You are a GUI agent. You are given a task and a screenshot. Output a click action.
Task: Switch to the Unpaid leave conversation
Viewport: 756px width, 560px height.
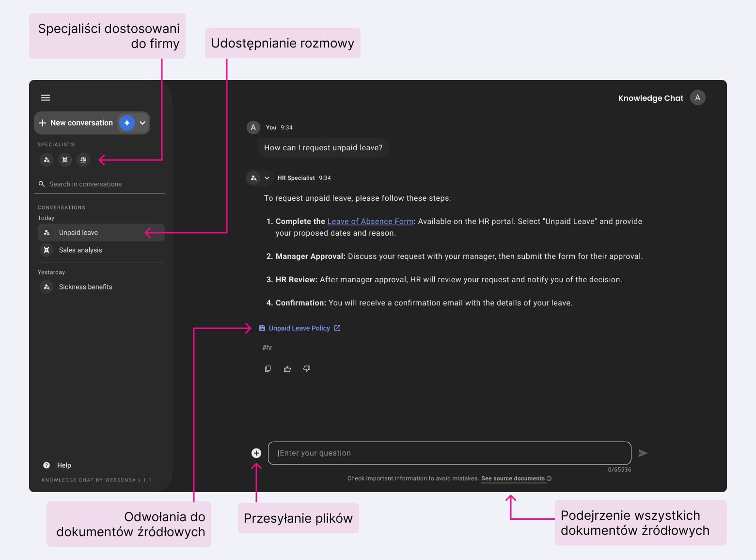coord(79,232)
